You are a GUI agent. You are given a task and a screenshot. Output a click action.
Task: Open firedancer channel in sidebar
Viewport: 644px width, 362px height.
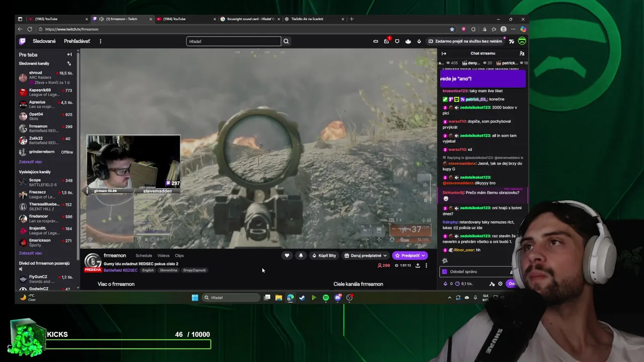point(46,218)
